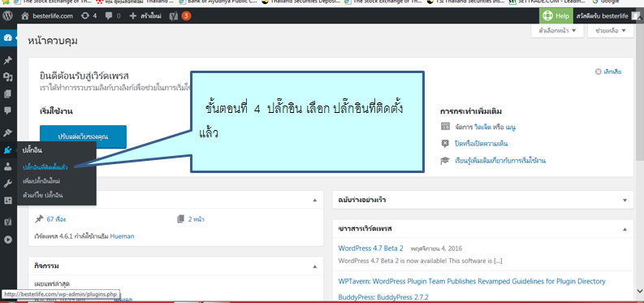Collapse the 'กิจกรรม' activity box
The width and height of the screenshot is (644, 303).
(x=315, y=266)
